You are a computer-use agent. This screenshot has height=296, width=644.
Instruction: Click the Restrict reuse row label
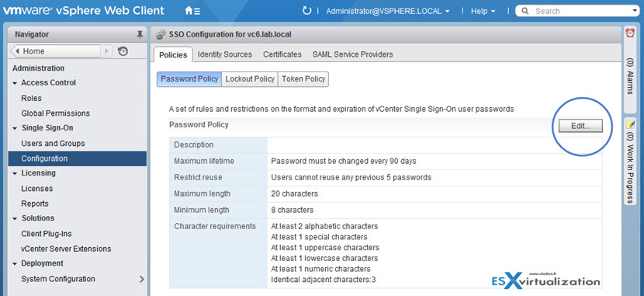(x=198, y=178)
